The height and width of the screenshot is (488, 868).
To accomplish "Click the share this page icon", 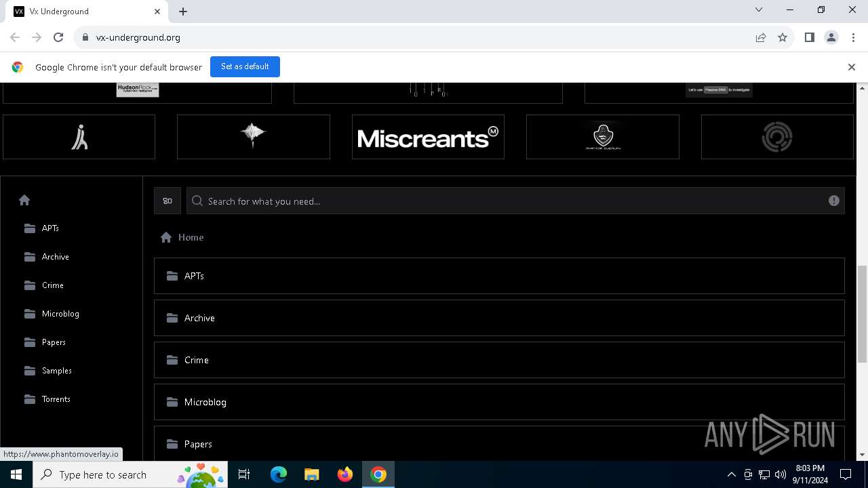I will [761, 37].
